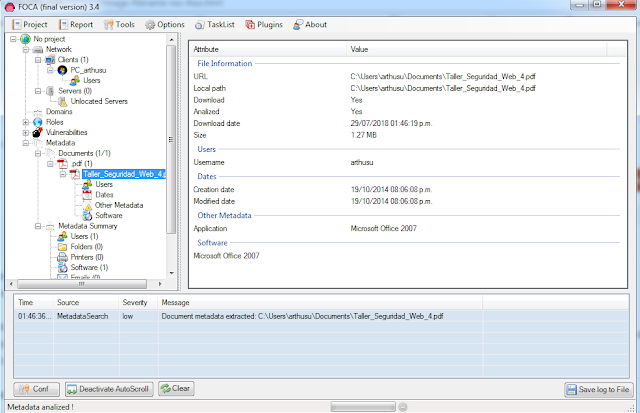This screenshot has height=413, width=640.
Task: Click the Documents (1/1) icon
Action: tap(50, 153)
